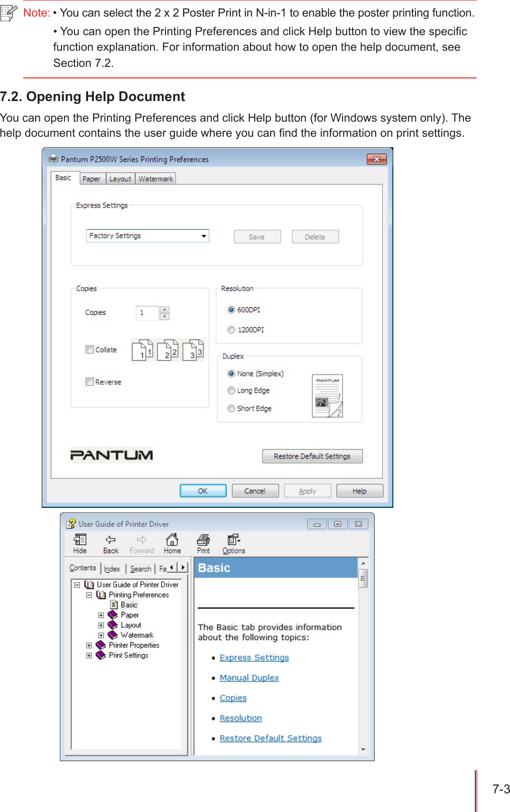Image resolution: width=510 pixels, height=812 pixels.
Task: Select Long Edge duplex option
Action: 231,391
